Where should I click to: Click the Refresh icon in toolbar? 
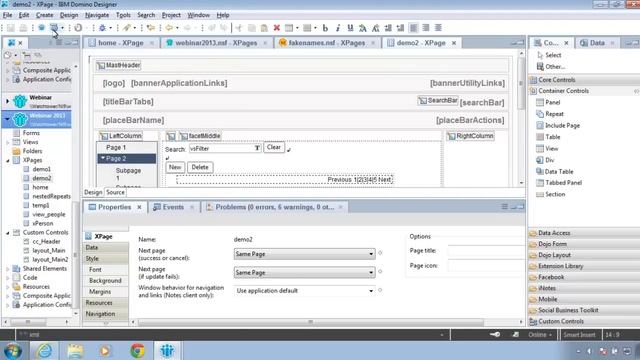click(78, 28)
